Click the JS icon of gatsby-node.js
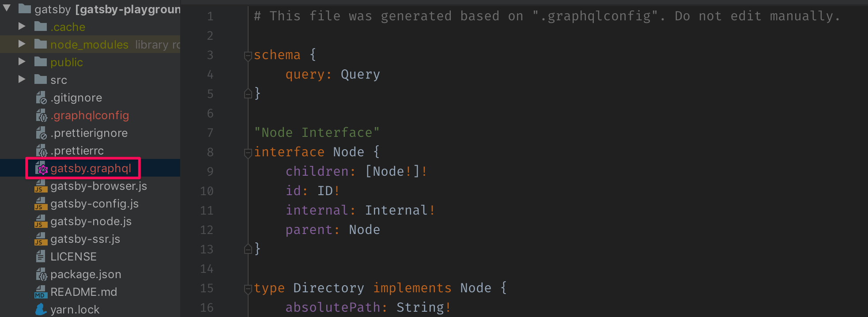The width and height of the screenshot is (868, 317). coord(41,221)
